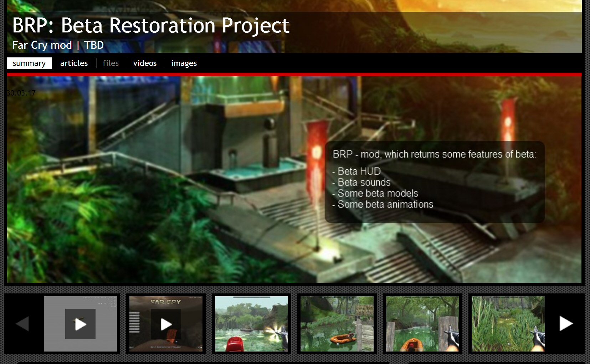Play the gray video thumbnail
This screenshot has height=364, width=590.
[80, 324]
